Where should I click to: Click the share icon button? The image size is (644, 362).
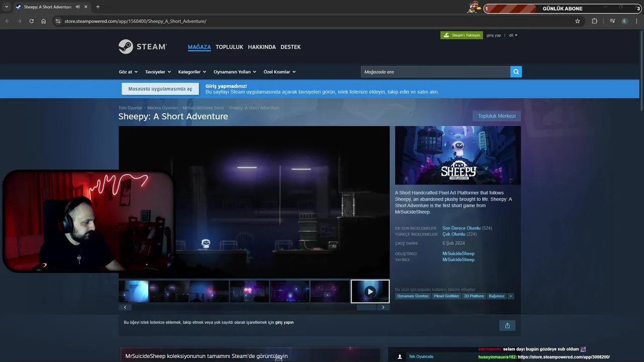point(507,325)
